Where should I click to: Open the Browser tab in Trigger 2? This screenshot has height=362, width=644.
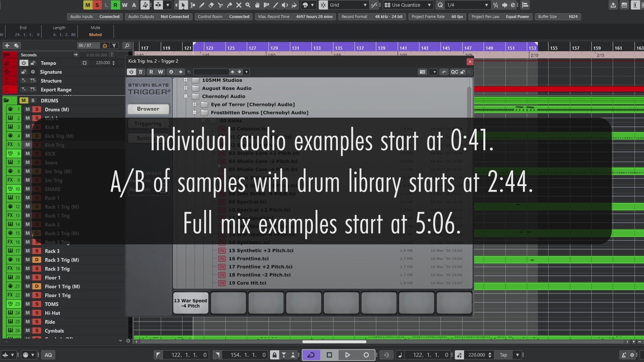point(148,109)
